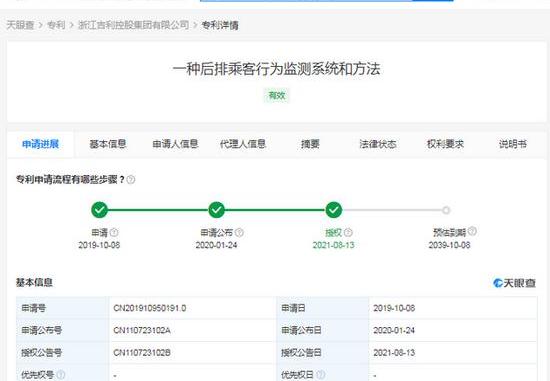Click 专利详情 breadcrumb text
Screen dimensions: 550x381
coord(220,25)
